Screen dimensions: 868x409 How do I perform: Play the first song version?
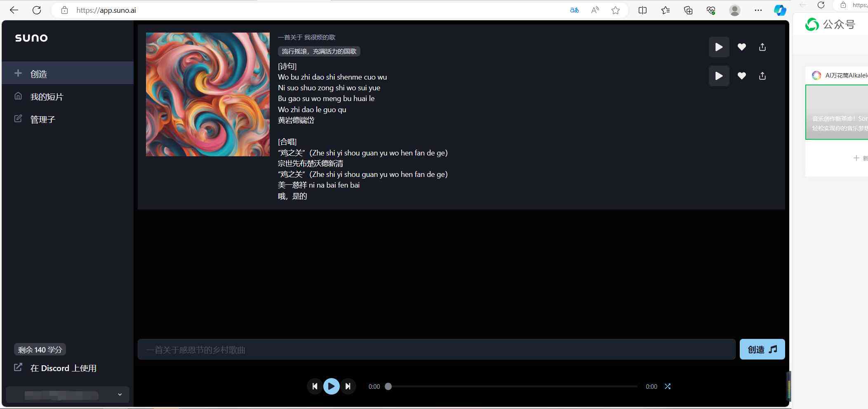point(719,47)
